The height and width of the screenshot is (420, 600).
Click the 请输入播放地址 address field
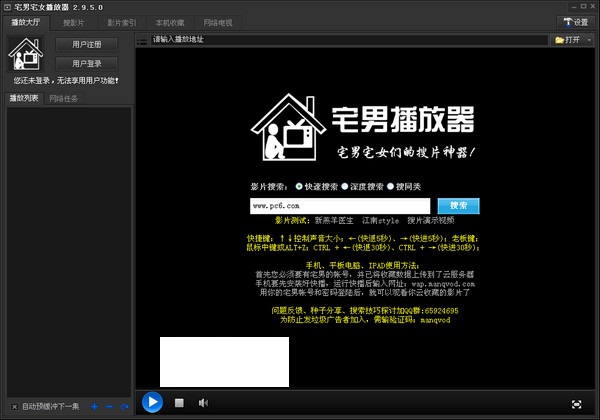click(349, 40)
